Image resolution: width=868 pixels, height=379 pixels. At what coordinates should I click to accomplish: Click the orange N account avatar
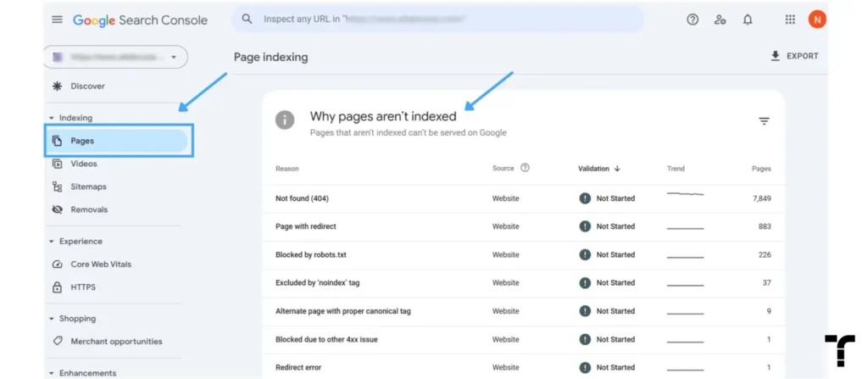(x=817, y=20)
